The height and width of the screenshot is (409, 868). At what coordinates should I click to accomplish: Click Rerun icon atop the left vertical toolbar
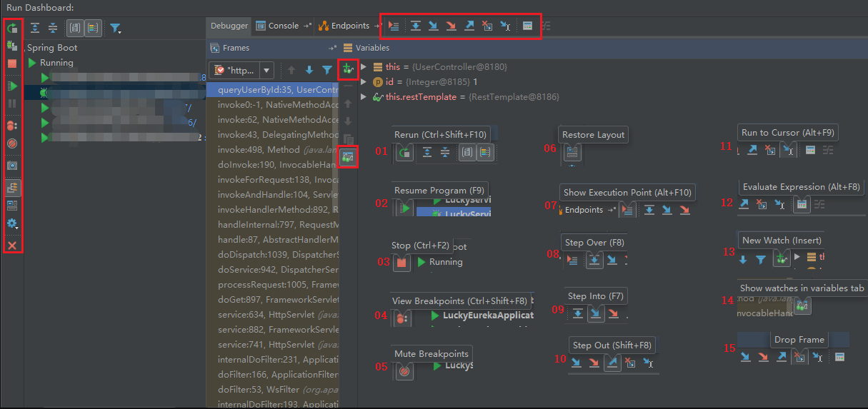[x=12, y=29]
